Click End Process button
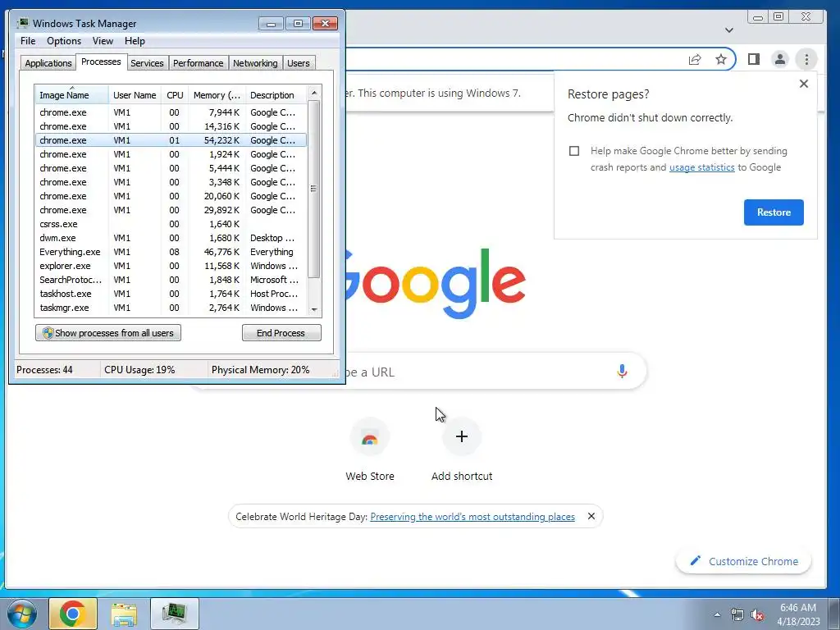Screen dimensions: 840x630 click(281, 333)
